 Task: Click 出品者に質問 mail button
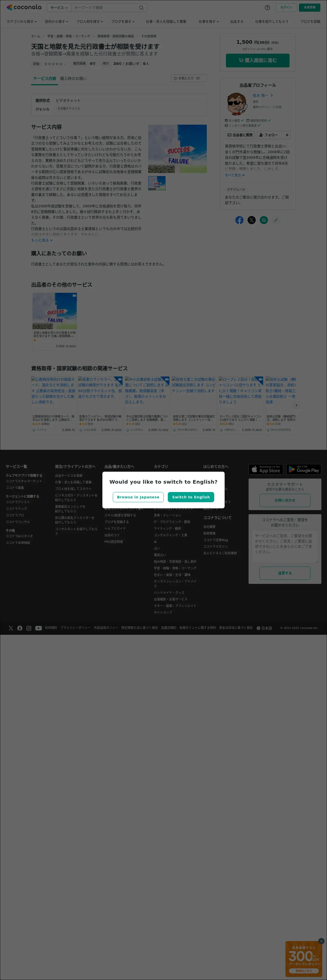click(240, 135)
